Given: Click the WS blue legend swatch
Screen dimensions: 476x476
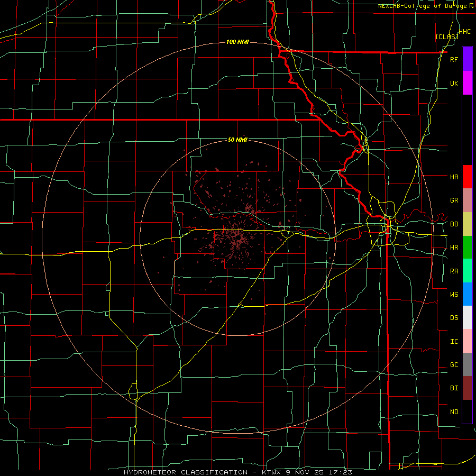Looking at the screenshot, I should [x=467, y=294].
